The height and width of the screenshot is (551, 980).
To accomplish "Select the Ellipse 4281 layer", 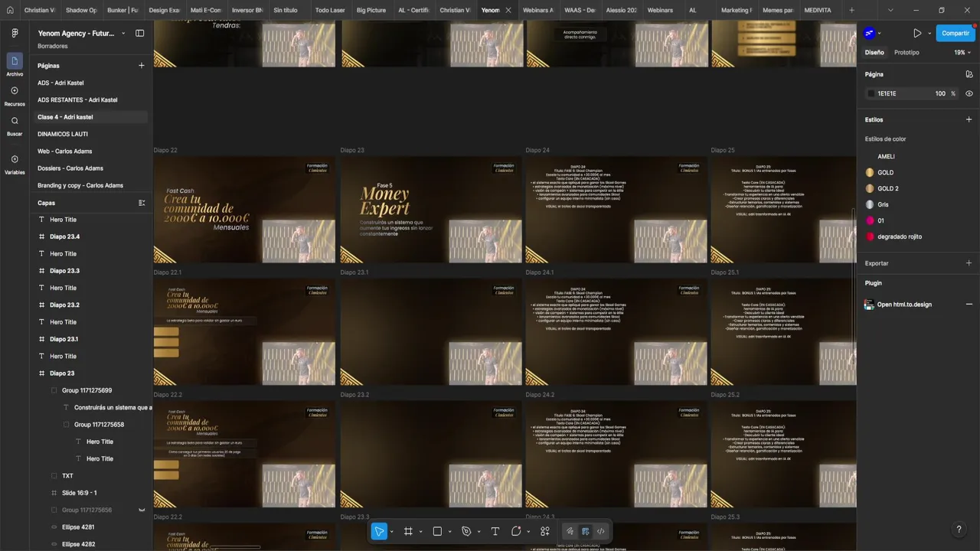I will click(x=78, y=527).
